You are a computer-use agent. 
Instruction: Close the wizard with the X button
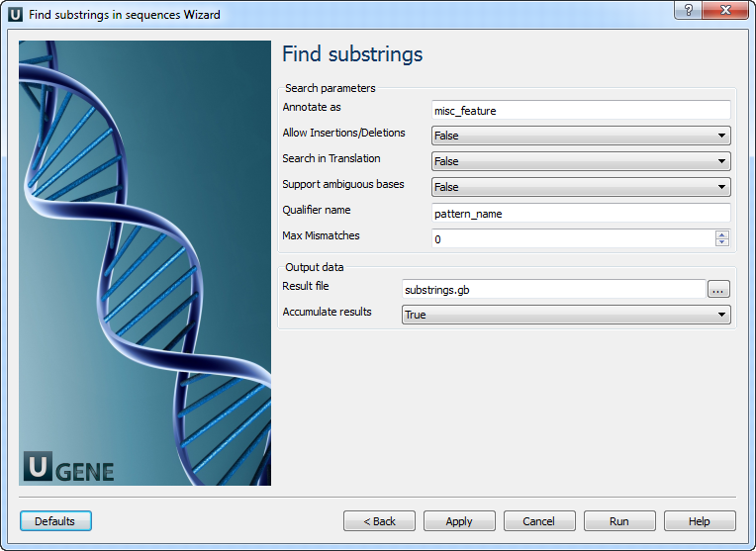coord(725,10)
